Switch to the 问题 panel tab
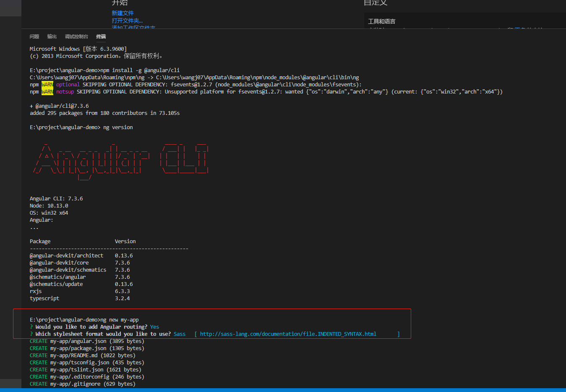 (x=34, y=36)
